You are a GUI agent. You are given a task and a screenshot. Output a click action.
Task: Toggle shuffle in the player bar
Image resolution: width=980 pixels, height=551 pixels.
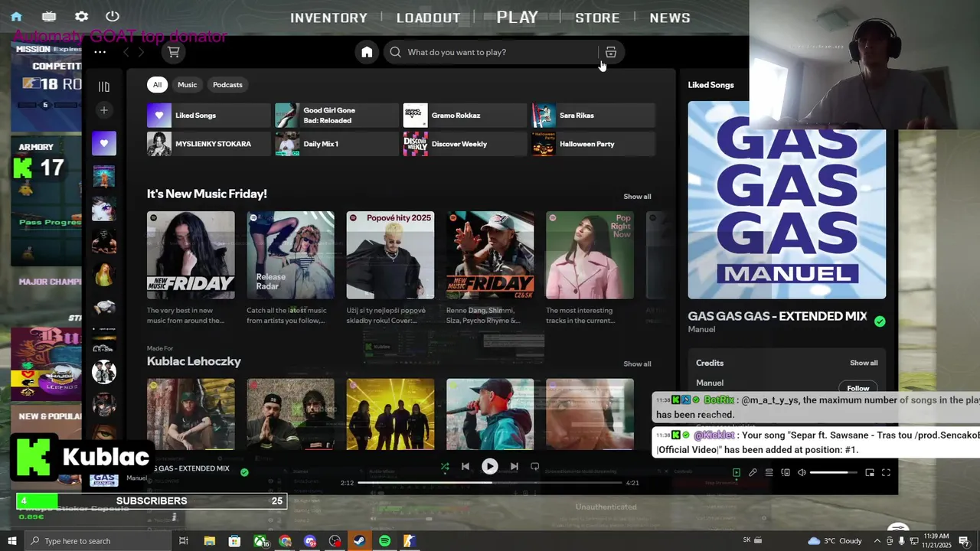(445, 466)
